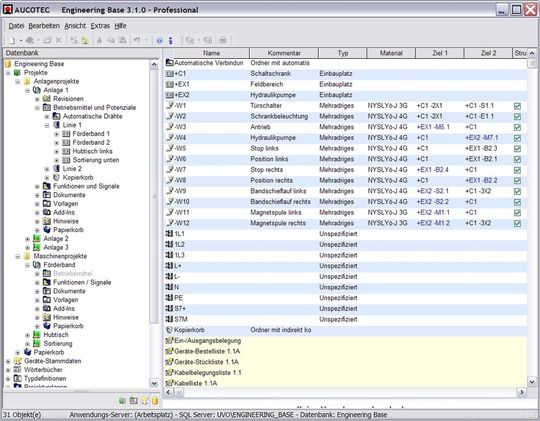Click the Papierkorb recycle icon under Anlage 1
Image resolution: width=540 pixels, height=421 pixels.
(x=47, y=229)
